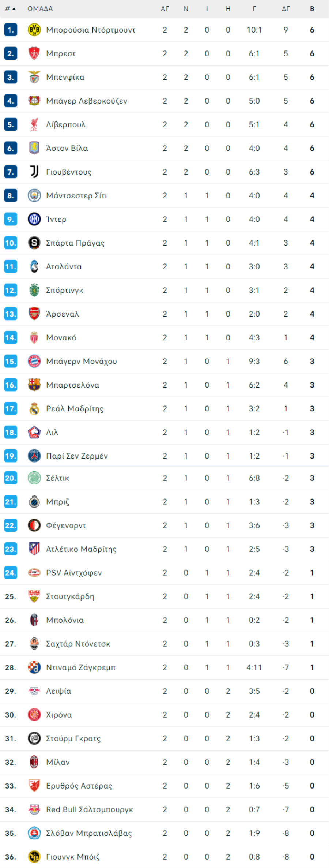Click the Young Boys logo icon
The width and height of the screenshot is (329, 868).
[x=34, y=857]
